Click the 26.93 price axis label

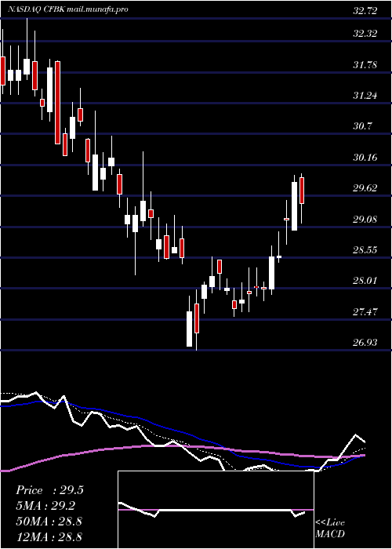(x=365, y=342)
